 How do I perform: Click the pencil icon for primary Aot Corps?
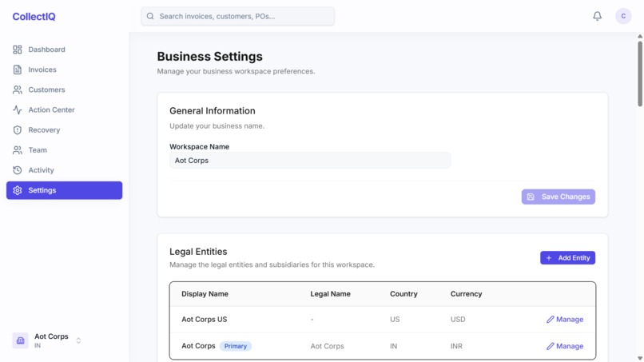550,346
